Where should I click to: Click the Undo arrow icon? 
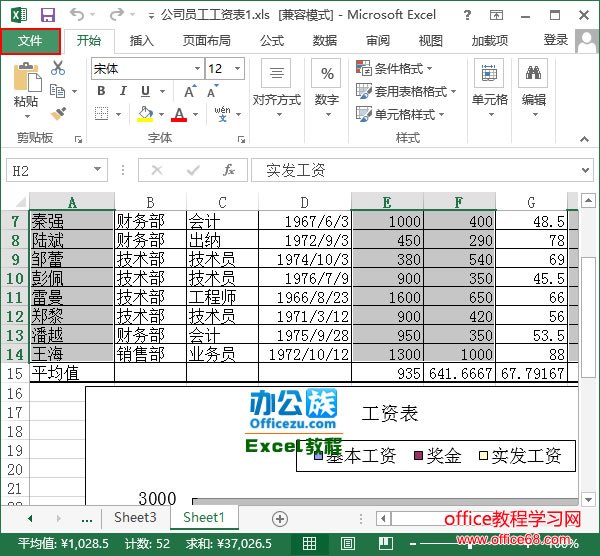pyautogui.click(x=77, y=15)
